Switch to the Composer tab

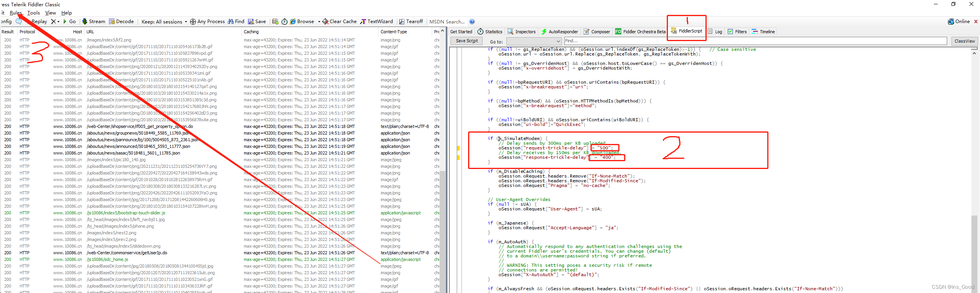click(597, 32)
